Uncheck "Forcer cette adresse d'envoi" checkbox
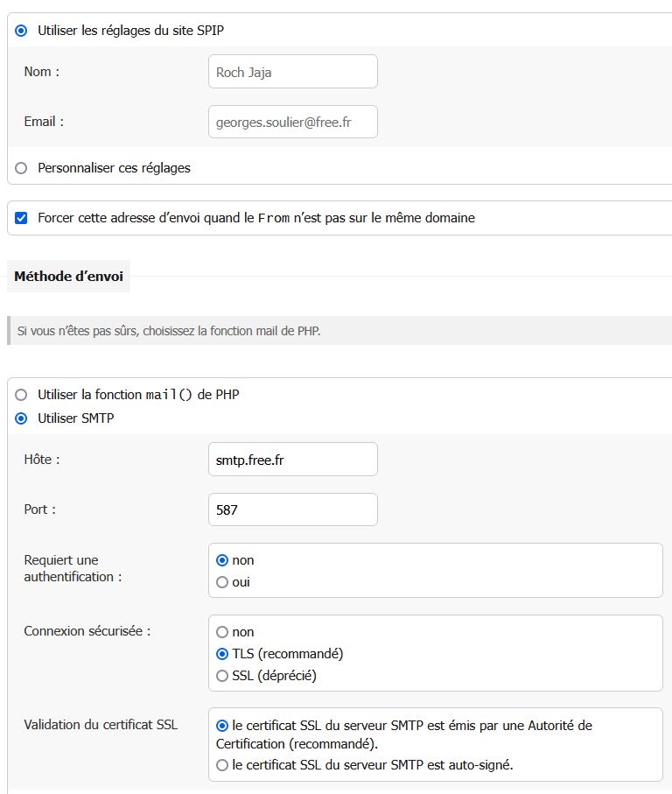Viewport: 672px width, 794px height. (x=21, y=218)
